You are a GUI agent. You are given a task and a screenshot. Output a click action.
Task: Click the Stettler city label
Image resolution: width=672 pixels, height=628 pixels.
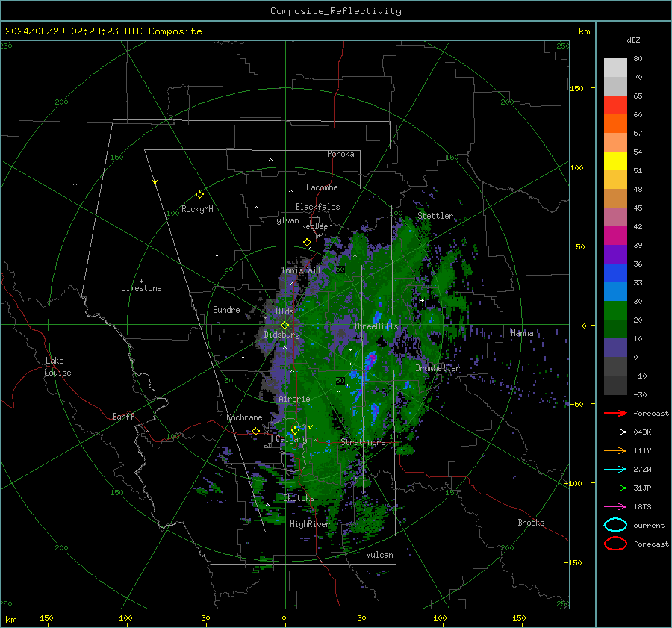(435, 216)
